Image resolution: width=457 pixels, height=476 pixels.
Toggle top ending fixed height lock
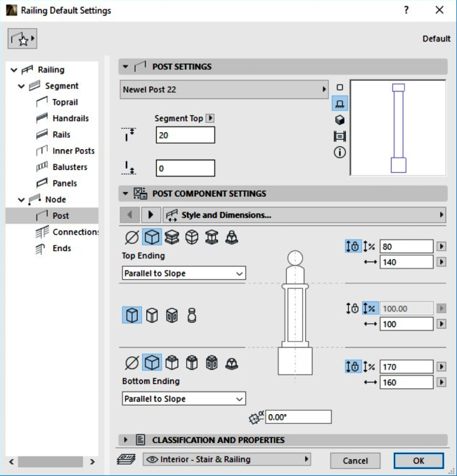pyautogui.click(x=353, y=246)
